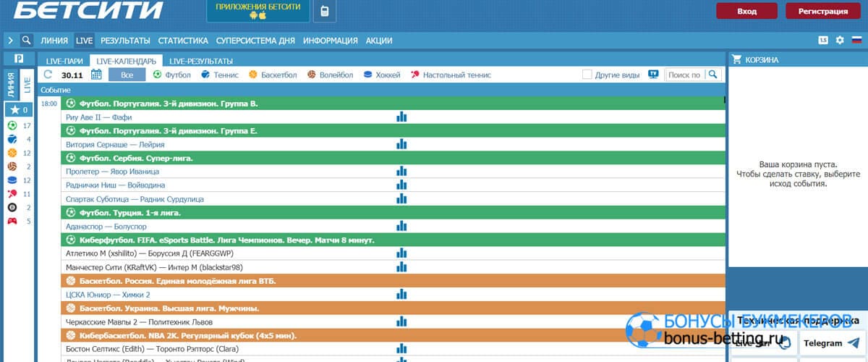Open match Спартак Суботица — Радник Сурдулица
Screen dimensions: 868x362
pyautogui.click(x=135, y=199)
